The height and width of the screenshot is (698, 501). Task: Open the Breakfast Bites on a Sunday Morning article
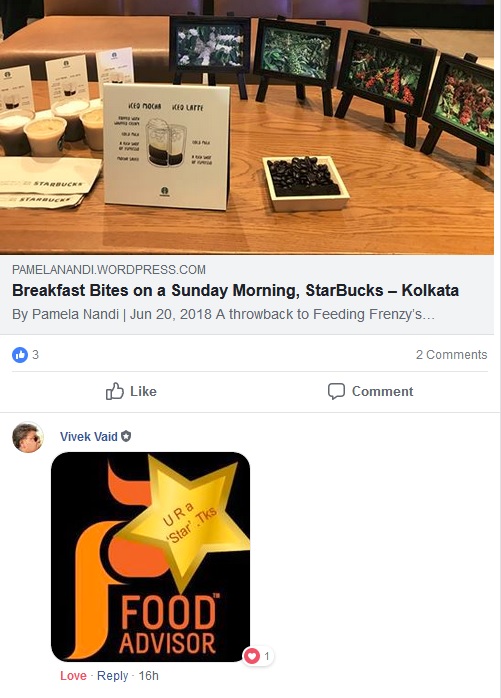pyautogui.click(x=235, y=290)
